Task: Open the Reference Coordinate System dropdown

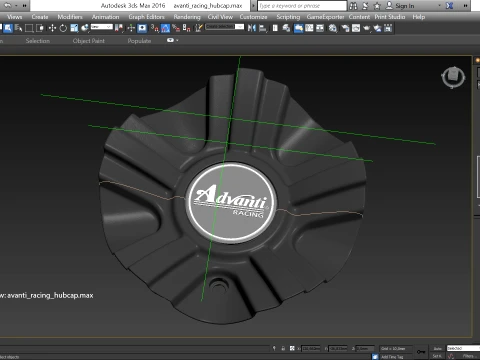Action: point(102,27)
